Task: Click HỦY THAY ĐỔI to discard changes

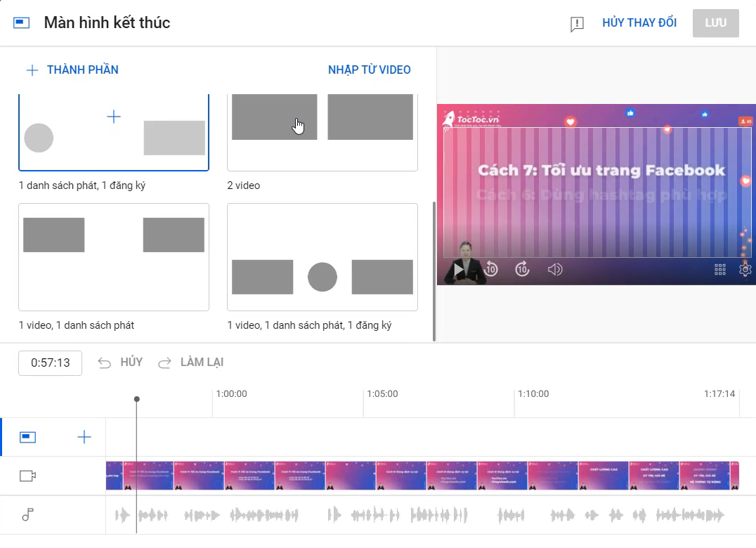Action: 639,23
